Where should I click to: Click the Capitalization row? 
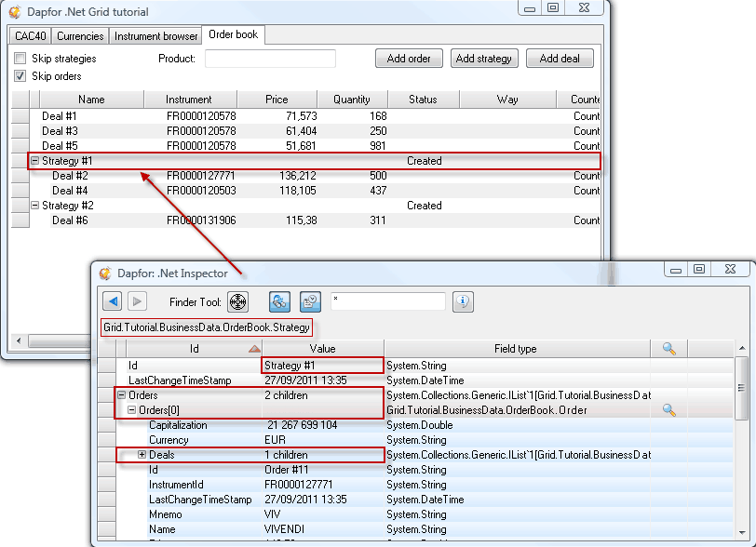pyautogui.click(x=415, y=425)
